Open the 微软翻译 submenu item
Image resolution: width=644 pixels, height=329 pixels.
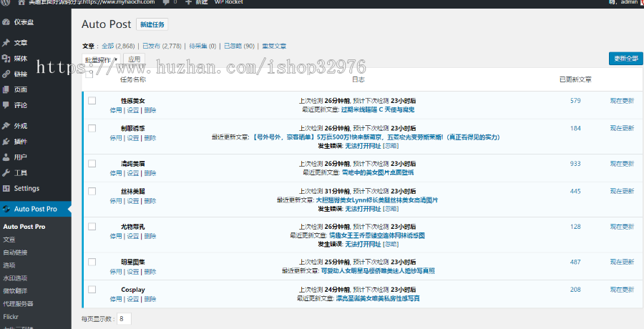point(15,291)
